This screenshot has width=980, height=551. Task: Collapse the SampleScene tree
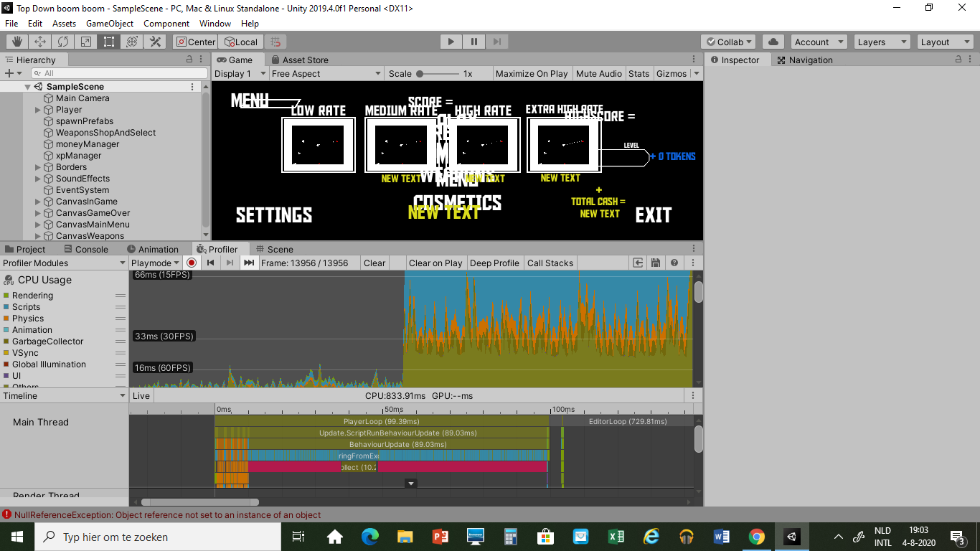pos(27,87)
